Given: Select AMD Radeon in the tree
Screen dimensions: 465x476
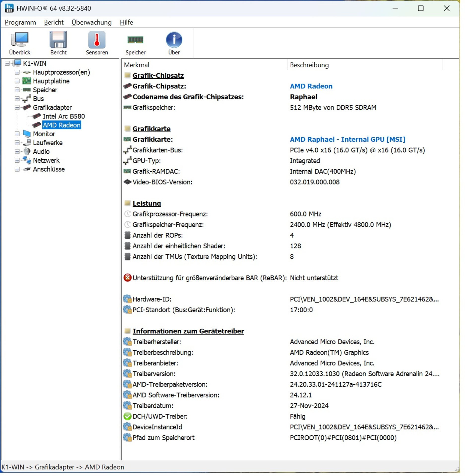Looking at the screenshot, I should 62,125.
